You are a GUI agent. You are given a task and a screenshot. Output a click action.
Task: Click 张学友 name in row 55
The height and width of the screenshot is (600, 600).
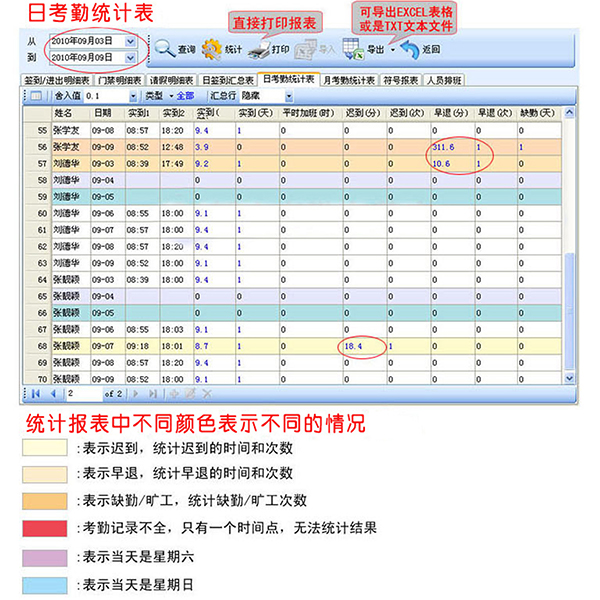coord(71,130)
